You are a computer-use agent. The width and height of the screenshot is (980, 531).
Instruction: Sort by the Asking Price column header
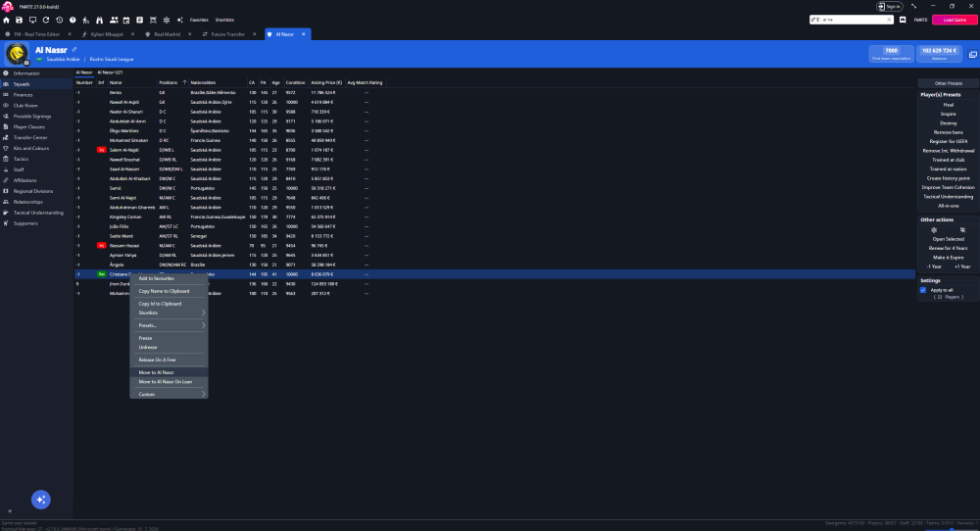tap(327, 82)
